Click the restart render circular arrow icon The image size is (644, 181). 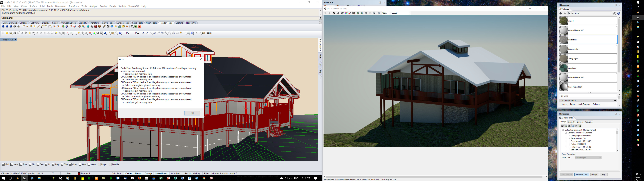[334, 13]
